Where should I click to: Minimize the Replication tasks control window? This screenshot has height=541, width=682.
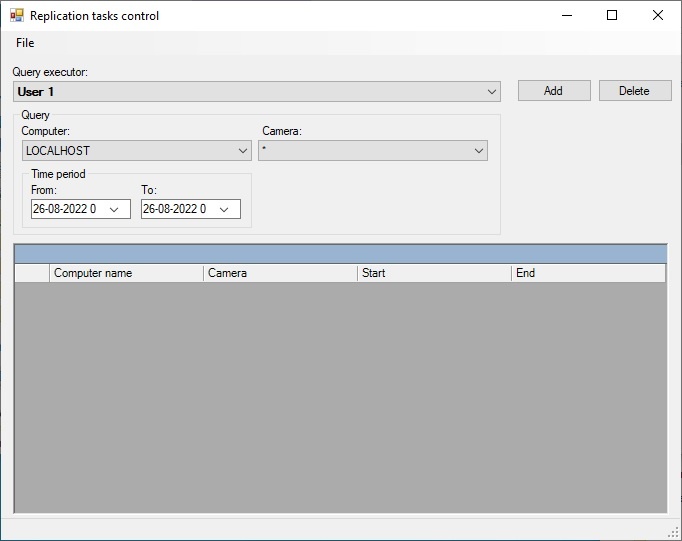(567, 16)
